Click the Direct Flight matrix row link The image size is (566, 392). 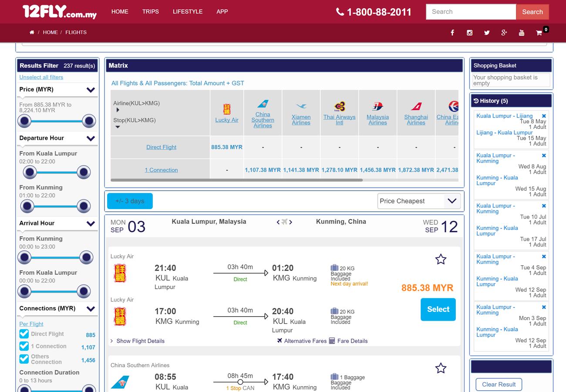[161, 147]
